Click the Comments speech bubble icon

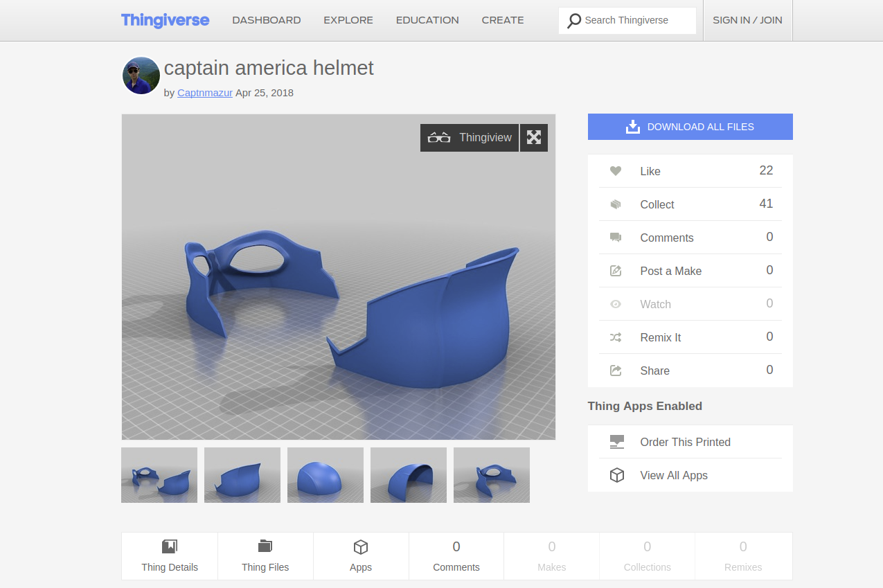coord(616,238)
